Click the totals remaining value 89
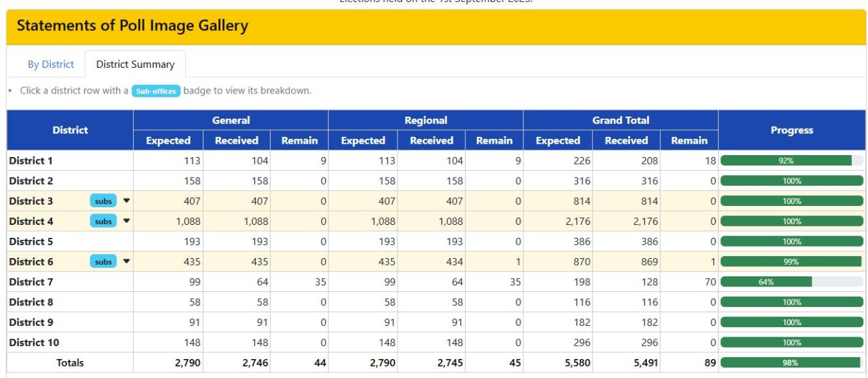 710,362
